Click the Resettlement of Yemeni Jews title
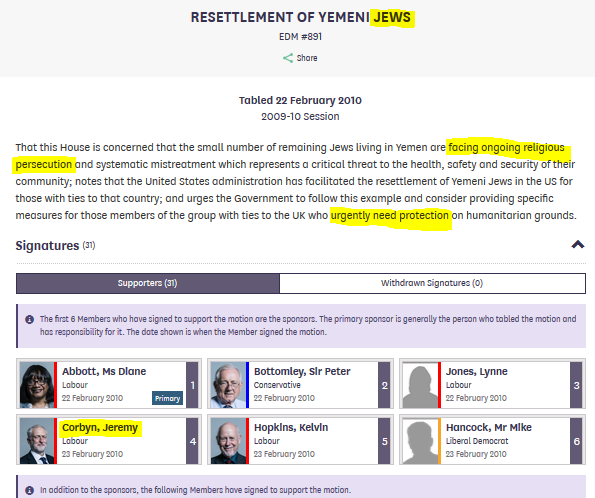595x498 pixels. point(301,17)
